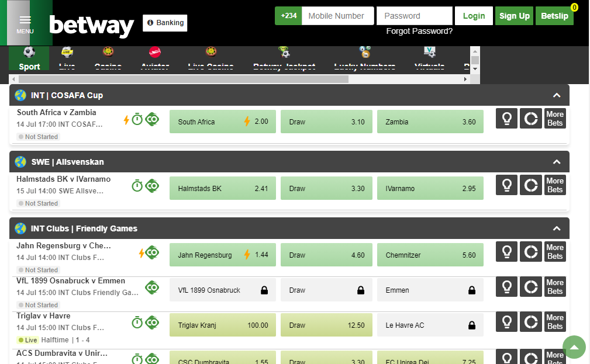Open lightbulb tips for South Africa match

click(506, 119)
